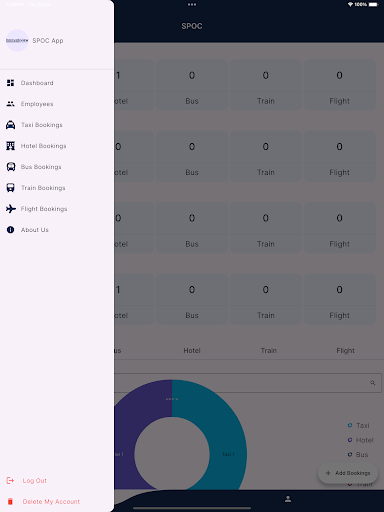Click the three-dot indicator at top center

(x=192, y=4)
